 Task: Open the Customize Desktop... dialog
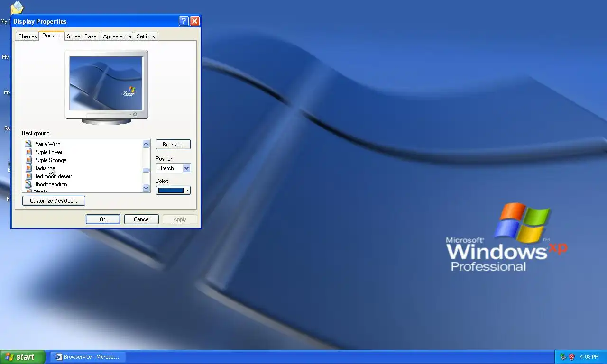(x=54, y=201)
